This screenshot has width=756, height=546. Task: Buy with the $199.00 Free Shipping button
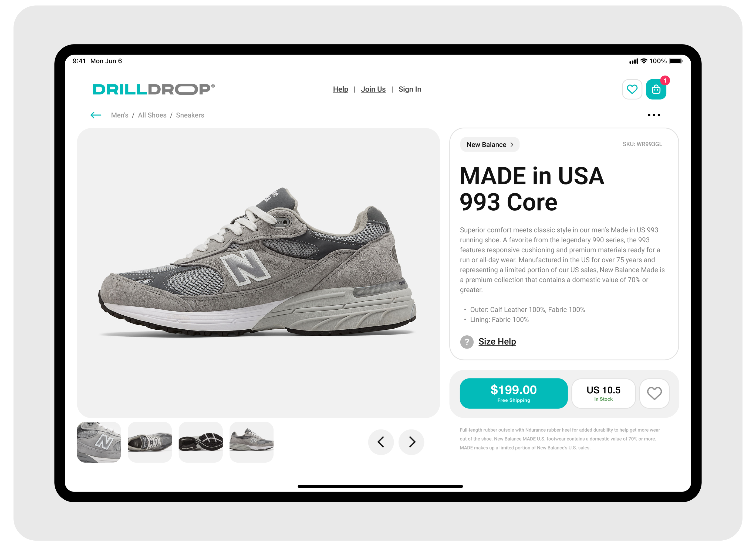[513, 393]
